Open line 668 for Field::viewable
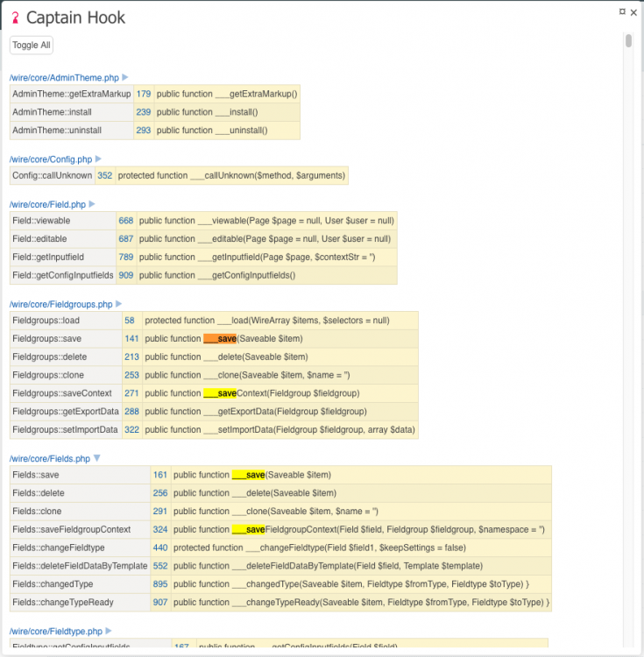The image size is (644, 657). click(126, 221)
